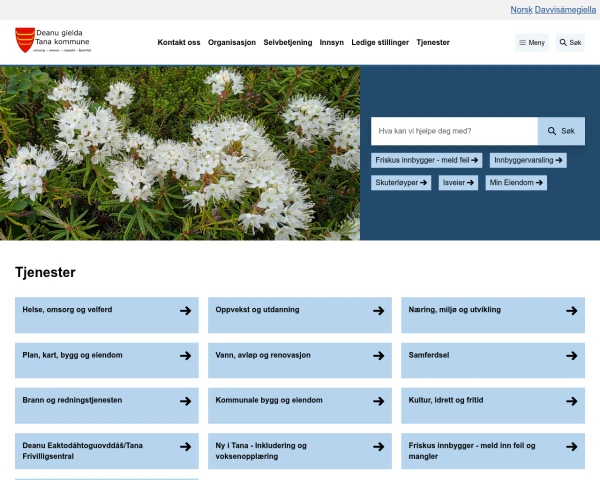
Task: Open the Min Eiendom shortcut
Action: pyautogui.click(x=516, y=183)
